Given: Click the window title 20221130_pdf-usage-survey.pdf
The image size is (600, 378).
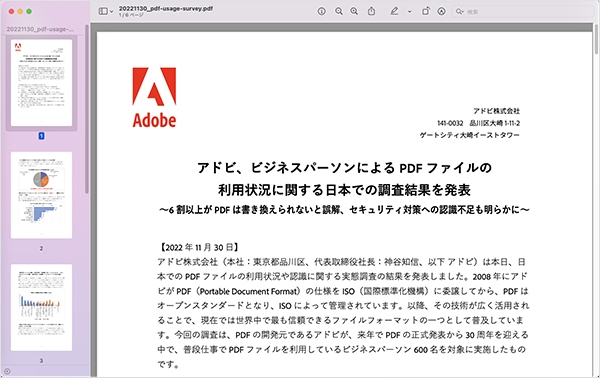Looking at the screenshot, I should [166, 8].
